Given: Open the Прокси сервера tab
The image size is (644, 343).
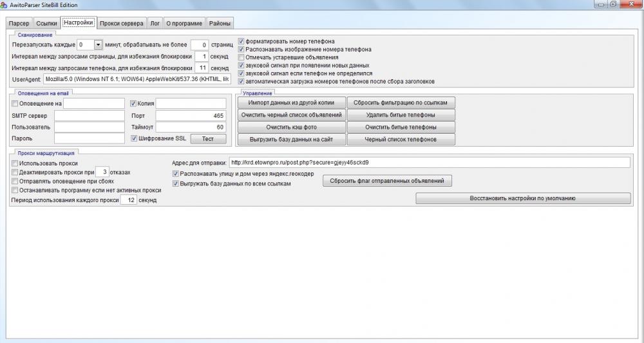Looking at the screenshot, I should [x=122, y=23].
